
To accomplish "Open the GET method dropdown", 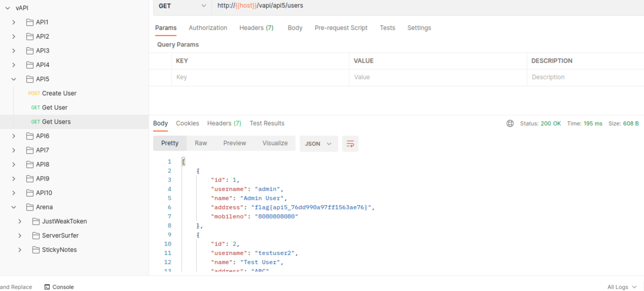I will pos(182,6).
